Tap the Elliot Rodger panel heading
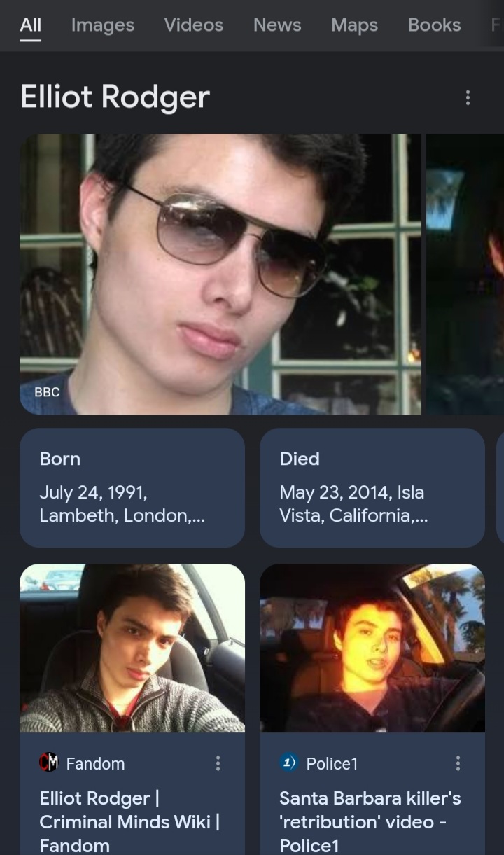504x855 pixels. 115,97
